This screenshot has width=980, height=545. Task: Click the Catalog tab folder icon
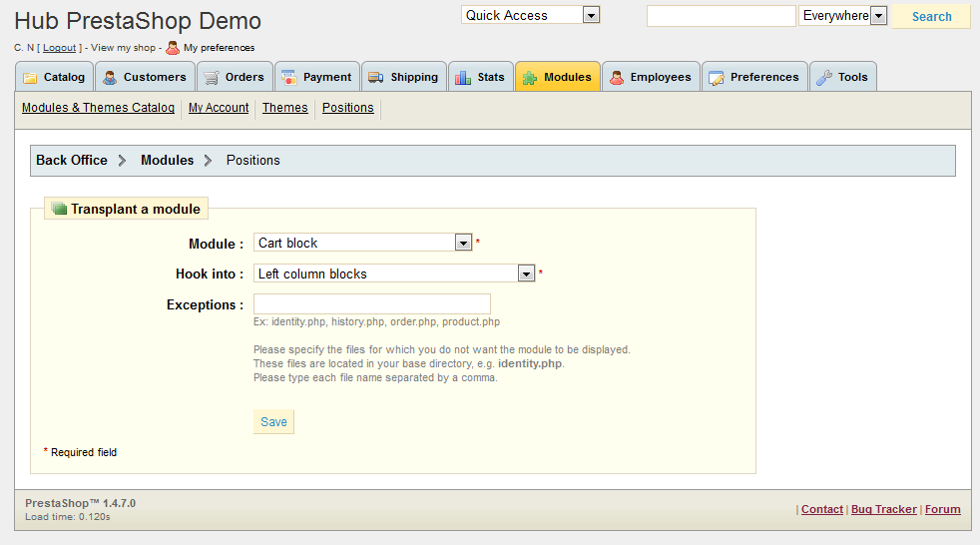30,78
